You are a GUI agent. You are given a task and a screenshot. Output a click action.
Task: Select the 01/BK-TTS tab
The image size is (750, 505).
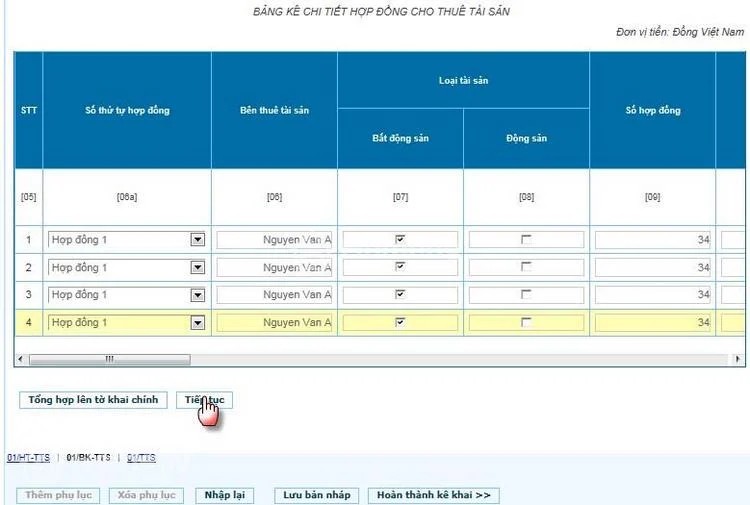tap(87, 458)
